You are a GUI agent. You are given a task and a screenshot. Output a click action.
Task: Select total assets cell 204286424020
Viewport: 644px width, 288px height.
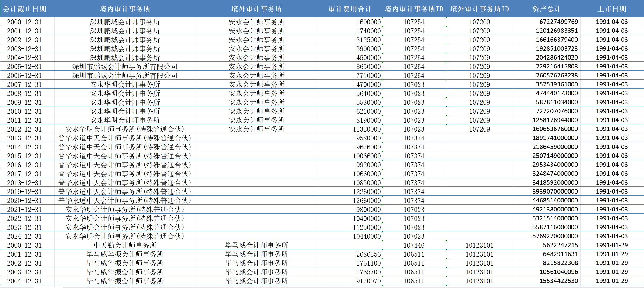546,58
